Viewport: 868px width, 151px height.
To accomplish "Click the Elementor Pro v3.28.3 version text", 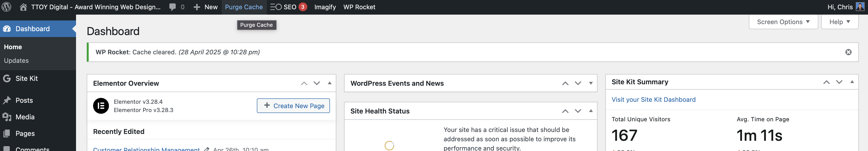I will click(144, 110).
